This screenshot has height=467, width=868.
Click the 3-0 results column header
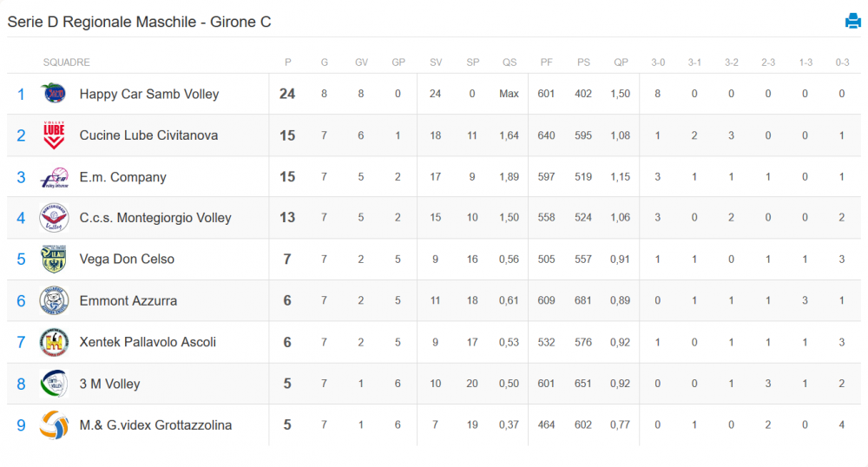[x=658, y=62]
